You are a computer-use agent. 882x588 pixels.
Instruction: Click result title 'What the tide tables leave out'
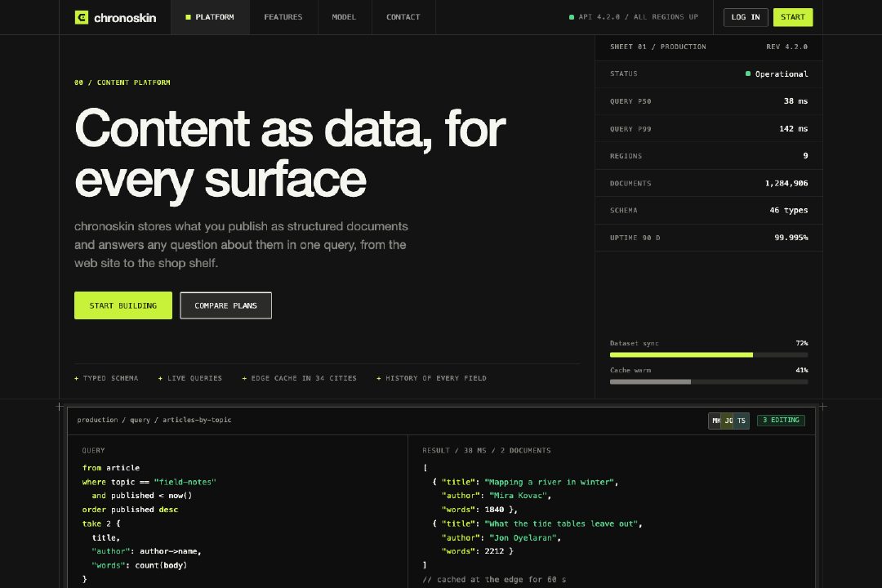[x=561, y=523]
